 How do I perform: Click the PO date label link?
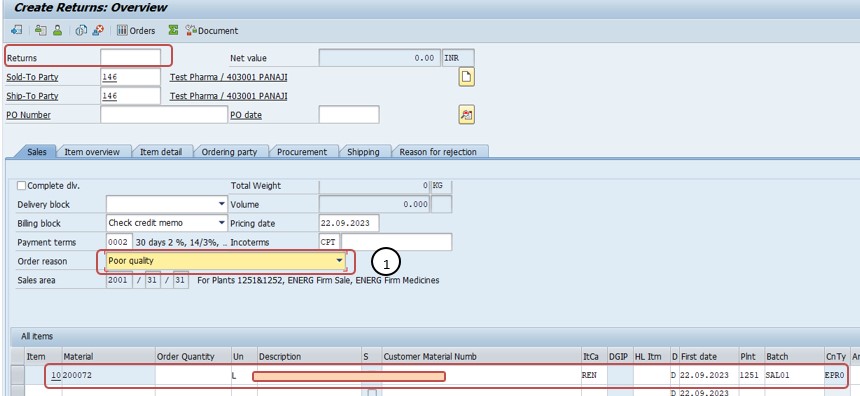(x=246, y=115)
